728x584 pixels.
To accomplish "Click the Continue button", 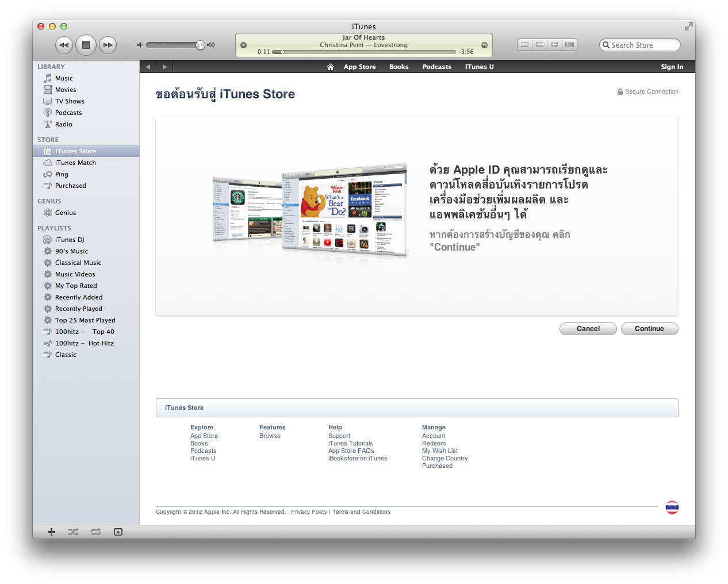I will coord(649,329).
